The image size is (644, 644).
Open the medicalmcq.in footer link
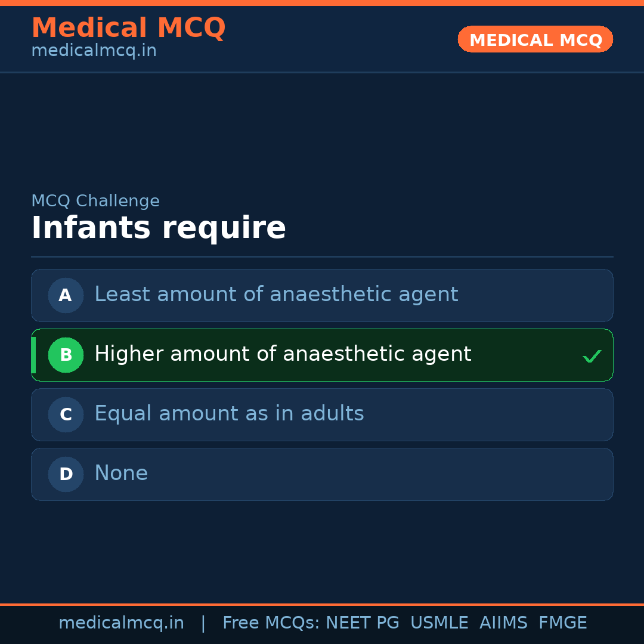[x=121, y=623]
